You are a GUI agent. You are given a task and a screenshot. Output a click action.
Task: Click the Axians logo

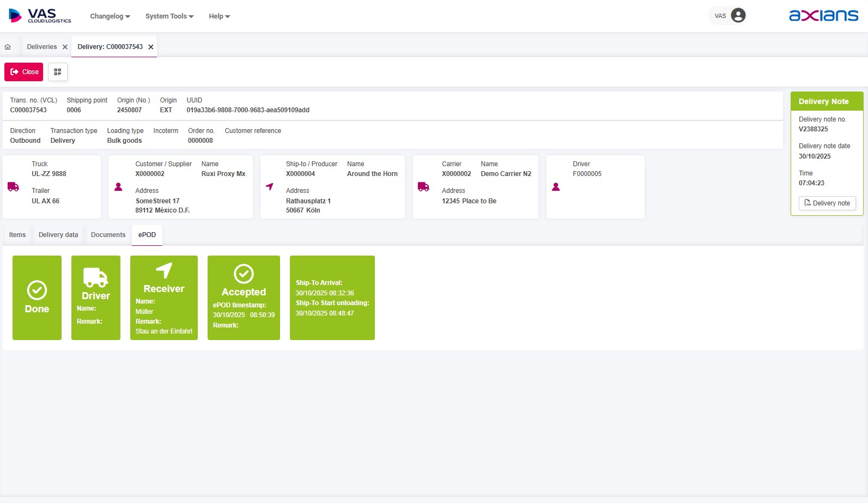tap(823, 15)
